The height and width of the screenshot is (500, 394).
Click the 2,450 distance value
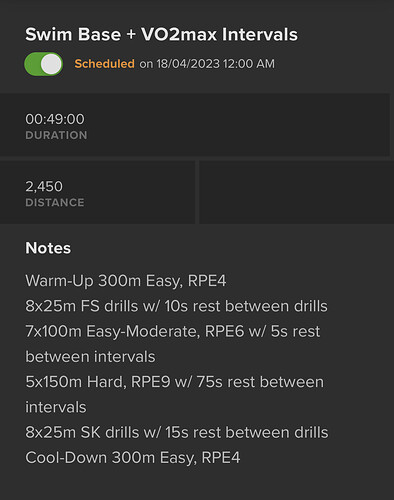44,187
